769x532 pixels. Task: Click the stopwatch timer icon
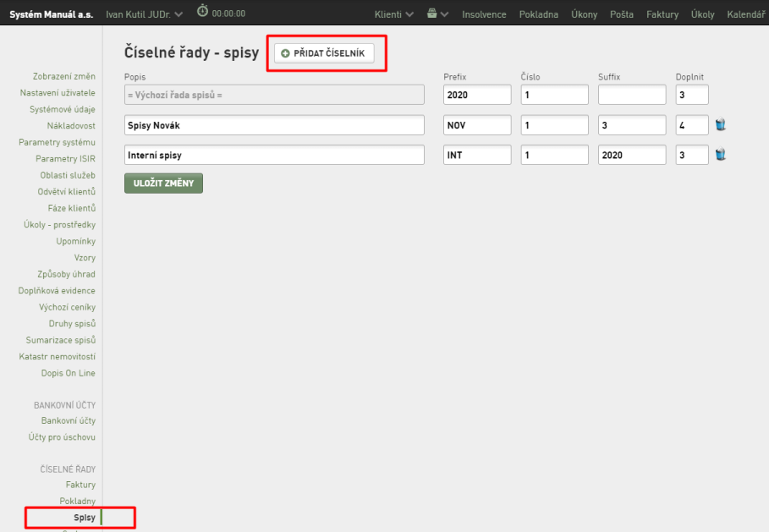[202, 11]
